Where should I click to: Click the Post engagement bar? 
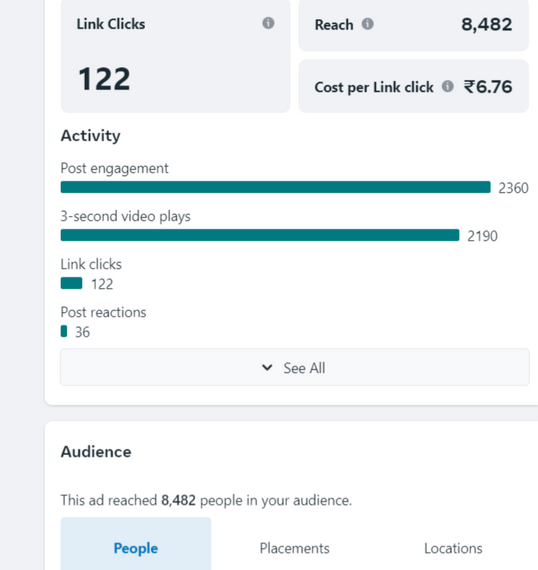276,187
